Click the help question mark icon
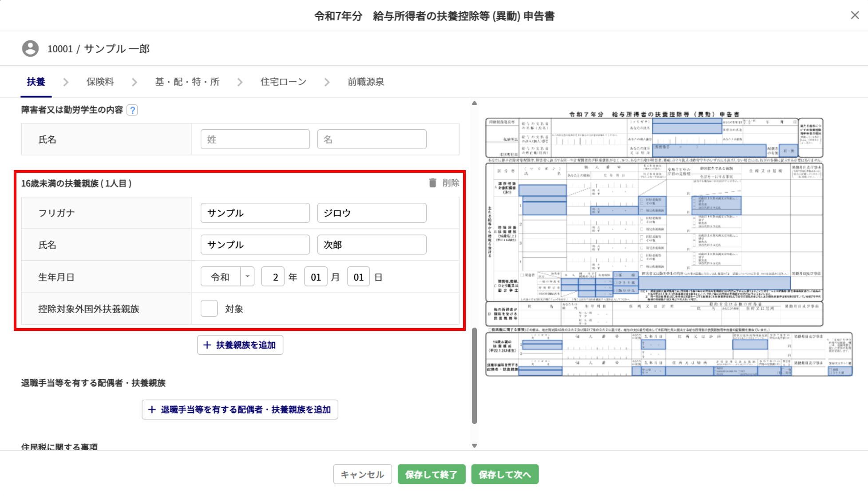The height and width of the screenshot is (496, 868). tap(132, 110)
